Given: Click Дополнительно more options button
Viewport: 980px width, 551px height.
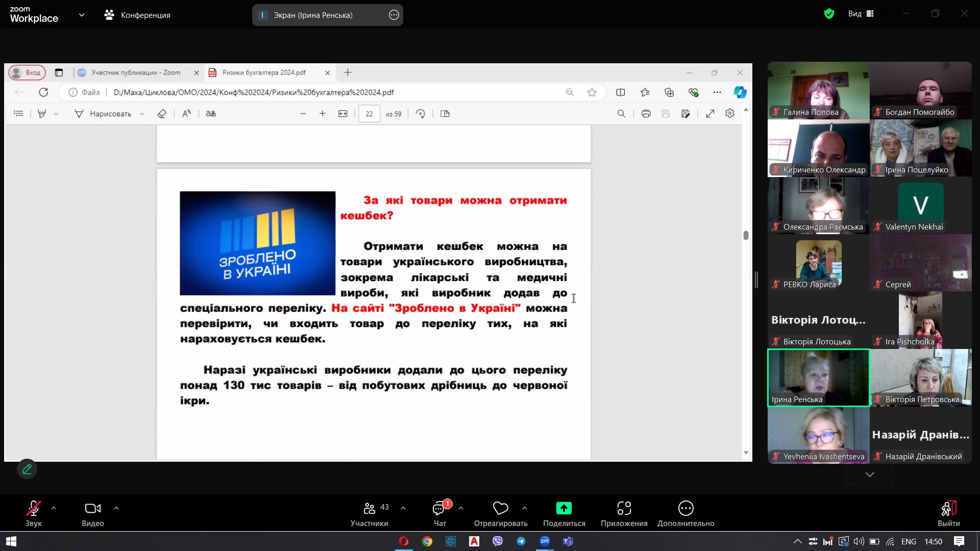Looking at the screenshot, I should [x=685, y=509].
